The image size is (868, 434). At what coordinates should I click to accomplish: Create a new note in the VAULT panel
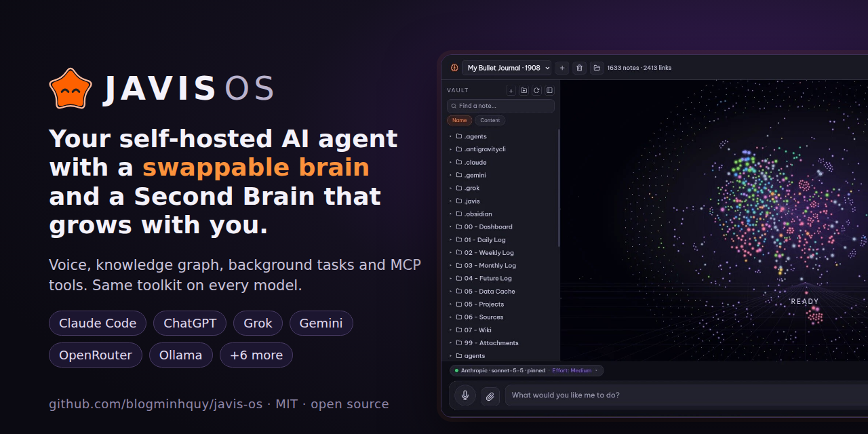[511, 90]
